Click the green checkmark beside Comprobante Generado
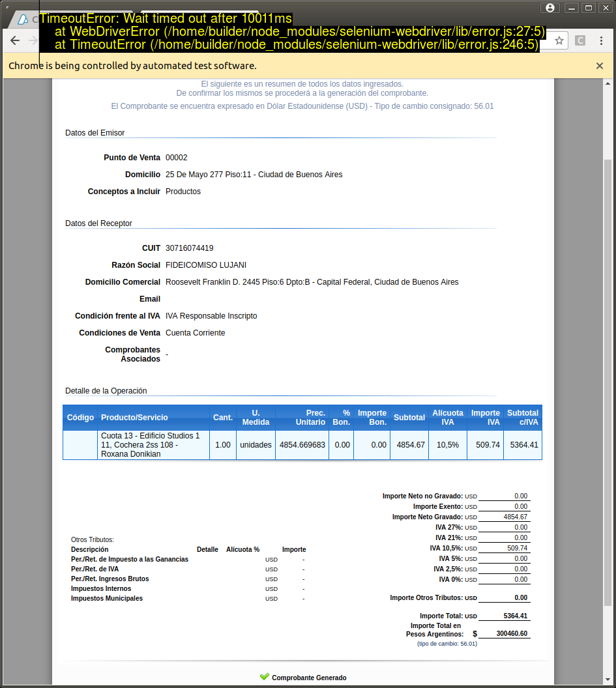Screen dimensions: 616x688 click(x=264, y=676)
